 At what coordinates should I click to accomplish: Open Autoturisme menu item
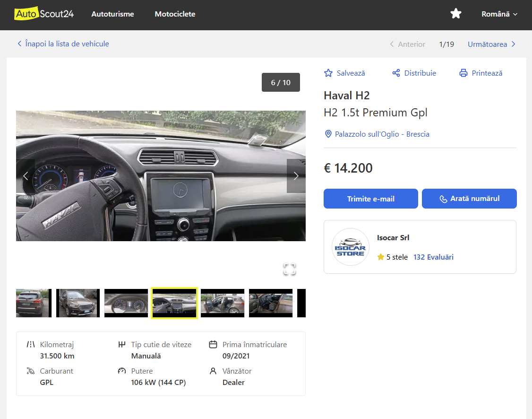pyautogui.click(x=112, y=14)
